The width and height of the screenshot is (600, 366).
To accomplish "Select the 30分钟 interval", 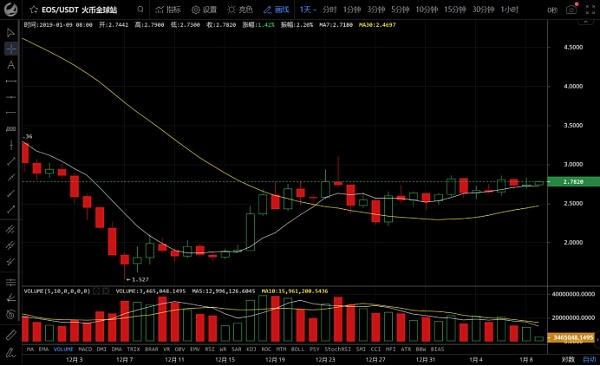I will [483, 10].
